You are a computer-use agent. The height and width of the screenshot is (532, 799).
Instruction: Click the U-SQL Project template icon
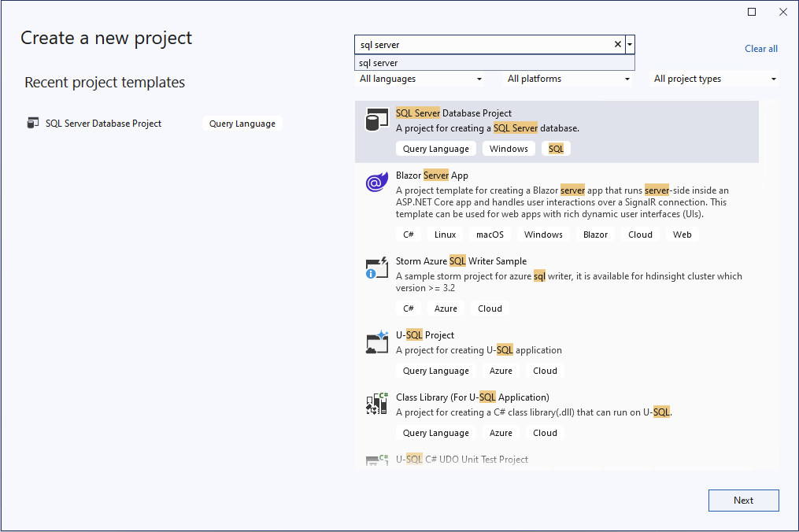pyautogui.click(x=376, y=342)
